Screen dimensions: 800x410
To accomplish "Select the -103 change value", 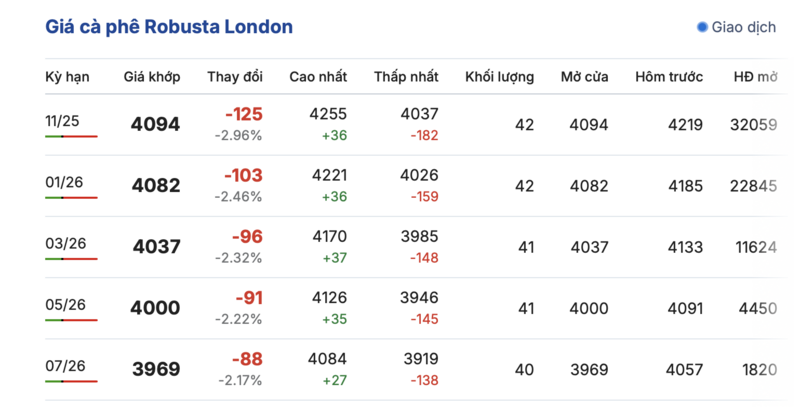I will pyautogui.click(x=243, y=176).
